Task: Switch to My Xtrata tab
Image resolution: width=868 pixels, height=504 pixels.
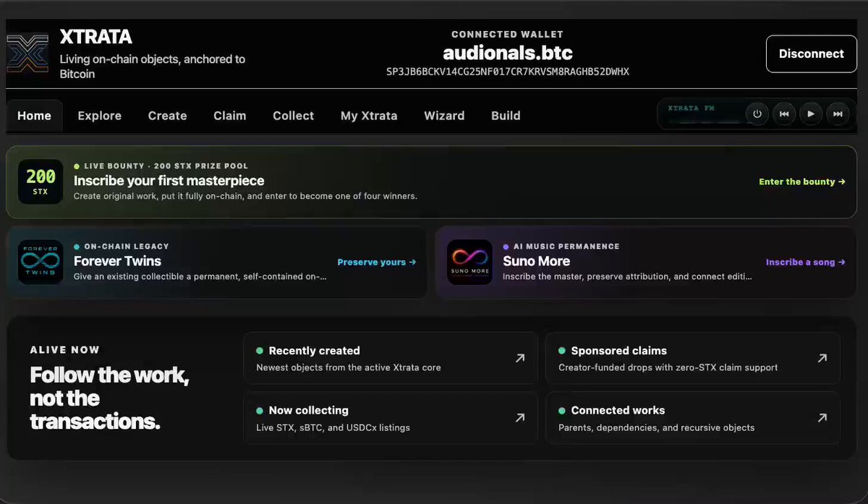Action: point(369,116)
